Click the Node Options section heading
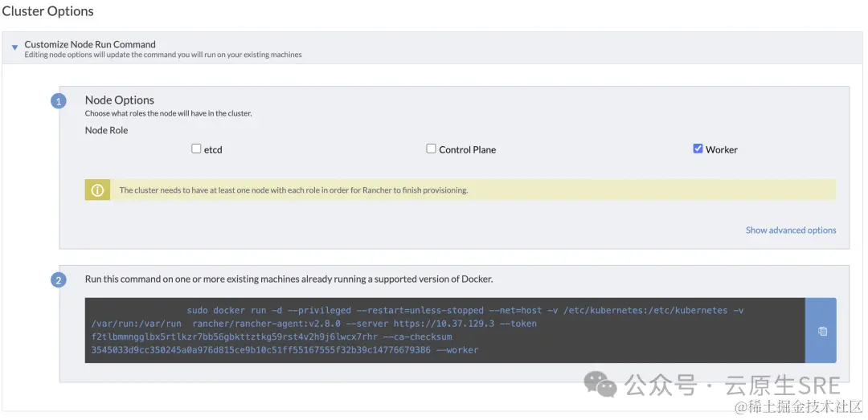The height and width of the screenshot is (420, 868). click(x=120, y=100)
